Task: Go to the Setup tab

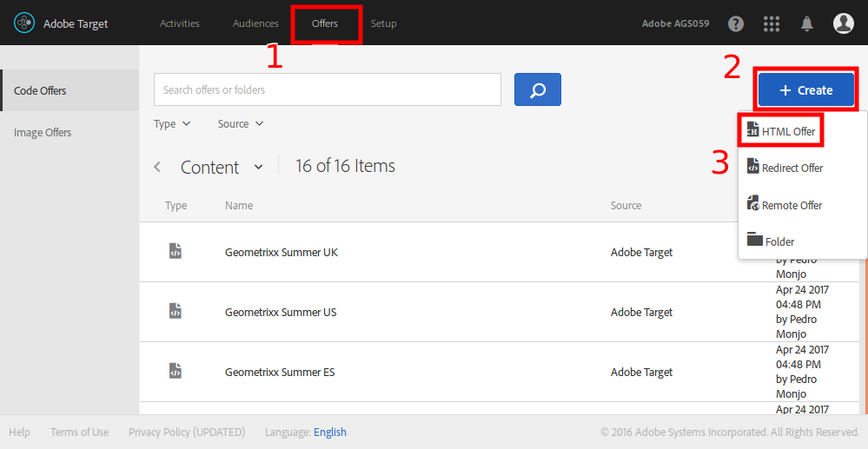Action: pyautogui.click(x=383, y=23)
